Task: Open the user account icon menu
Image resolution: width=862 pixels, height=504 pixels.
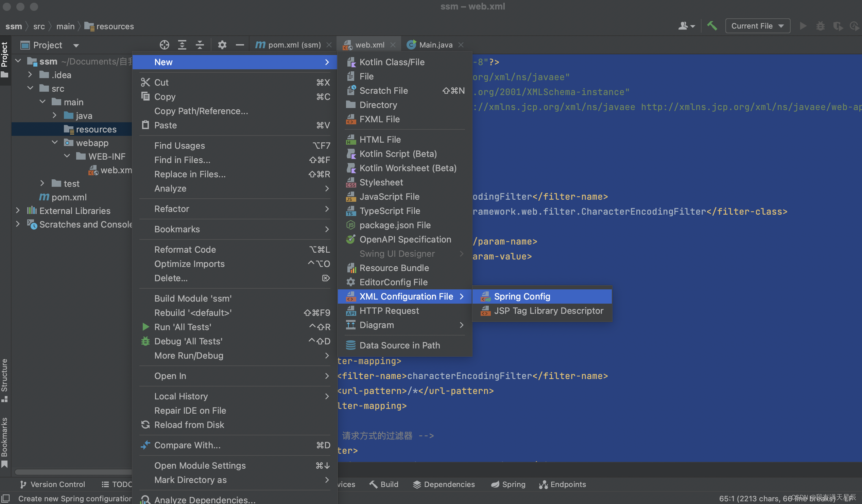Action: click(686, 26)
